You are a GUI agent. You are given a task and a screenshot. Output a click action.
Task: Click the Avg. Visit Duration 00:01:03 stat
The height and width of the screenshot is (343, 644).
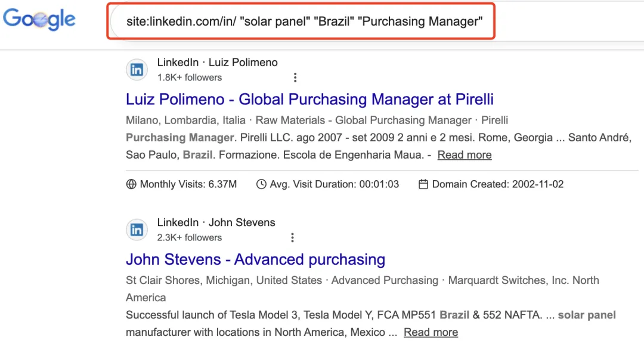(x=334, y=184)
